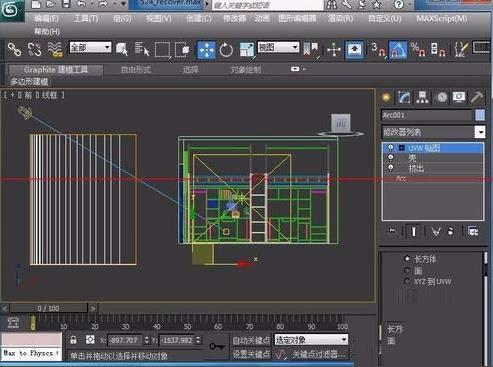
Task: Click the Undo arrow in quick access toolbar
Action: pyautogui.click(x=82, y=4)
